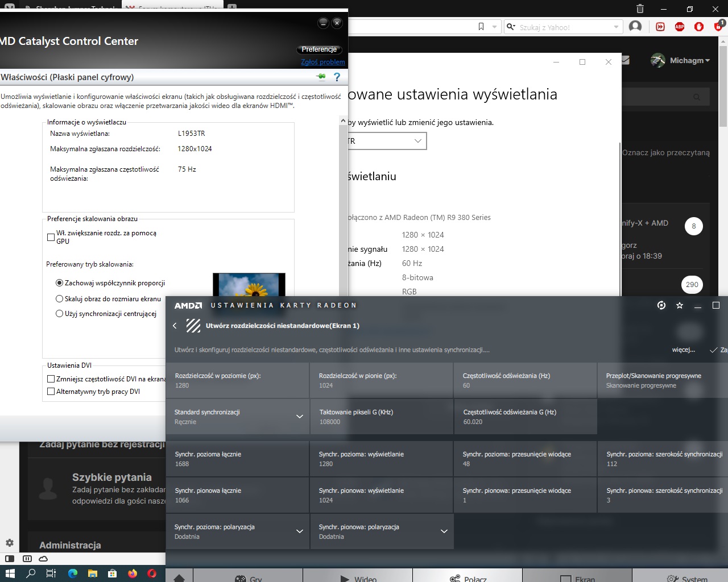Click the restore defaults icon in Radeon Settings
This screenshot has width=728, height=582.
click(661, 305)
